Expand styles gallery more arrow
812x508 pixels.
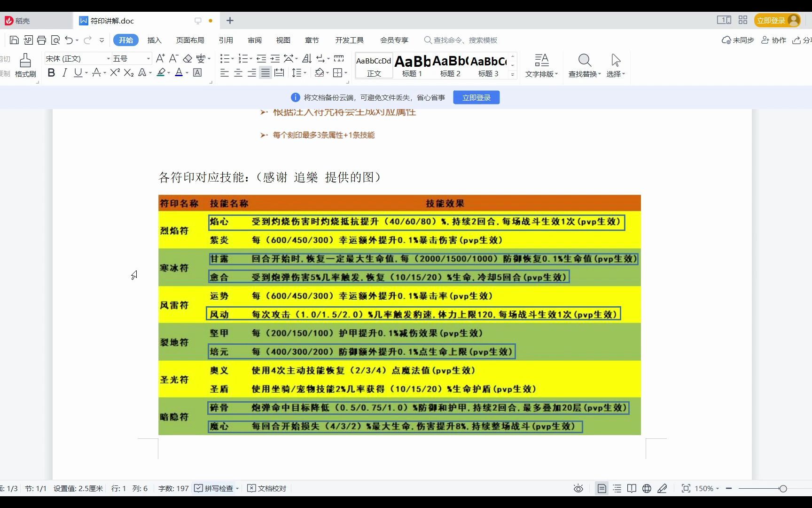[513, 74]
